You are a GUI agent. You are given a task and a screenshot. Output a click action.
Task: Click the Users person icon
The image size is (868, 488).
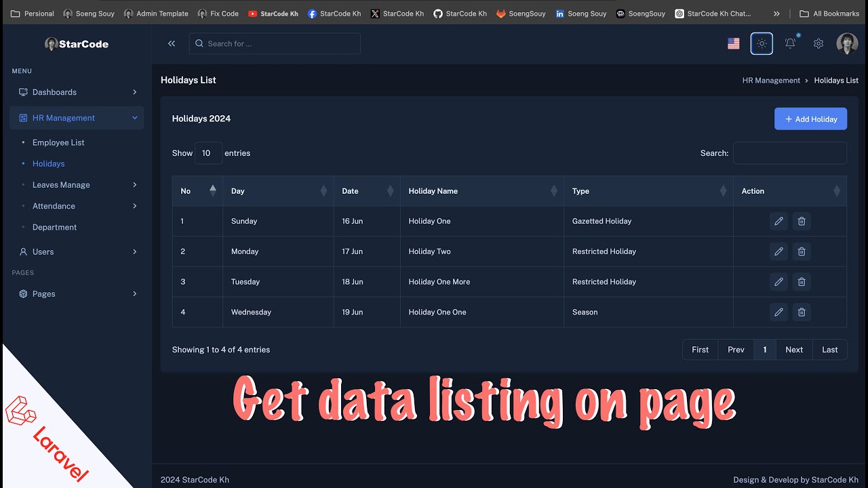click(23, 251)
